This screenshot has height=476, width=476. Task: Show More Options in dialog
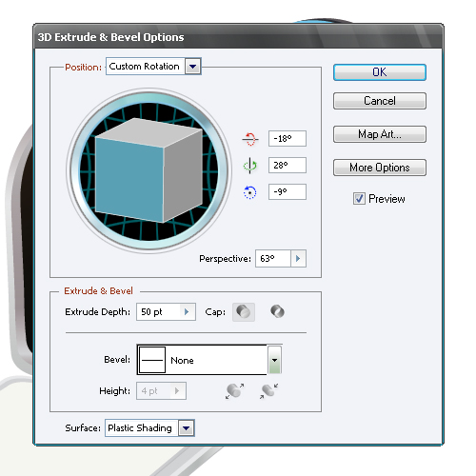click(380, 168)
